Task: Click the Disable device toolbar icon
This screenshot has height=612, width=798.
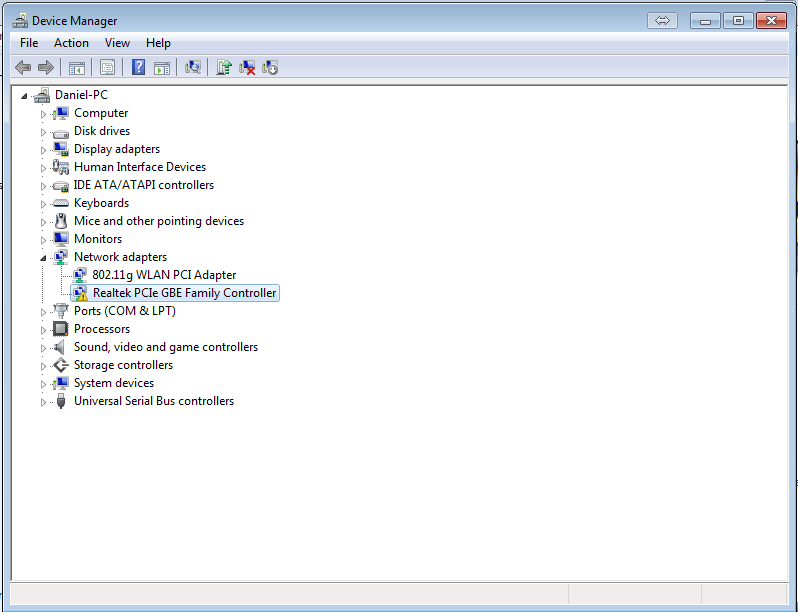Action: tap(270, 67)
